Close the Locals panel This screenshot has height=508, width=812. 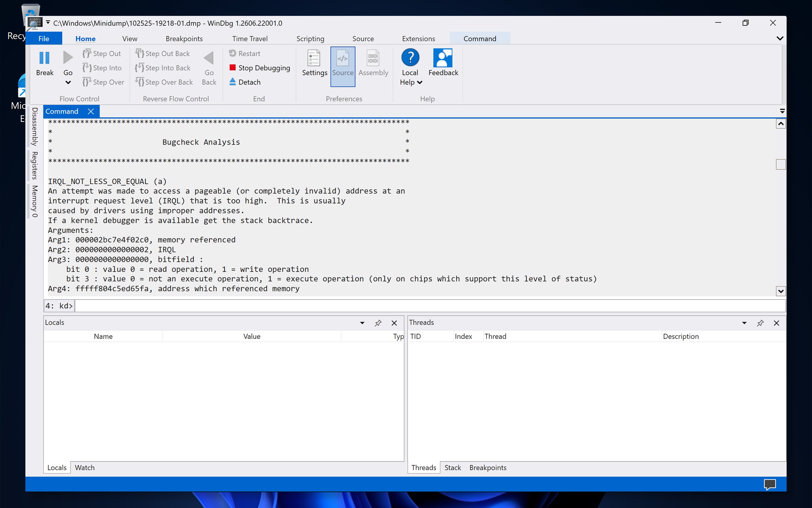(394, 323)
